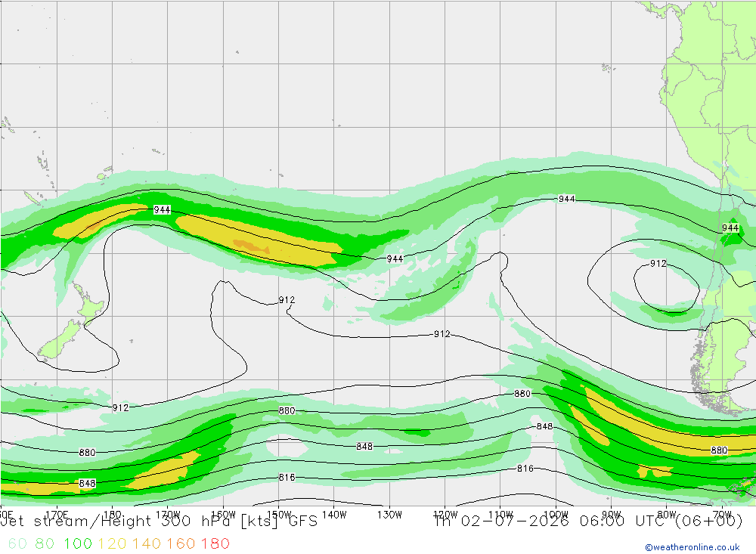The image size is (756, 554).
Task: Click the 816 contour label near 150W
Action: click(x=287, y=478)
